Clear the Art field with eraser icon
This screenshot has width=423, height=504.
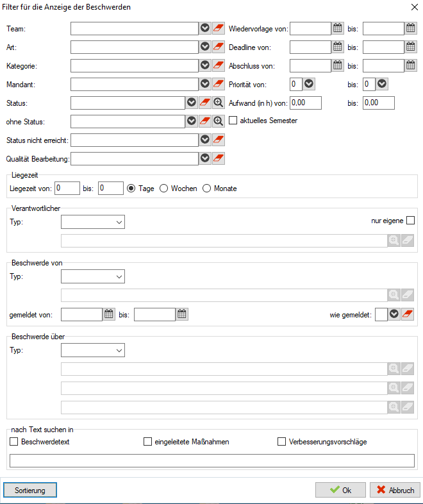pyautogui.click(x=219, y=47)
